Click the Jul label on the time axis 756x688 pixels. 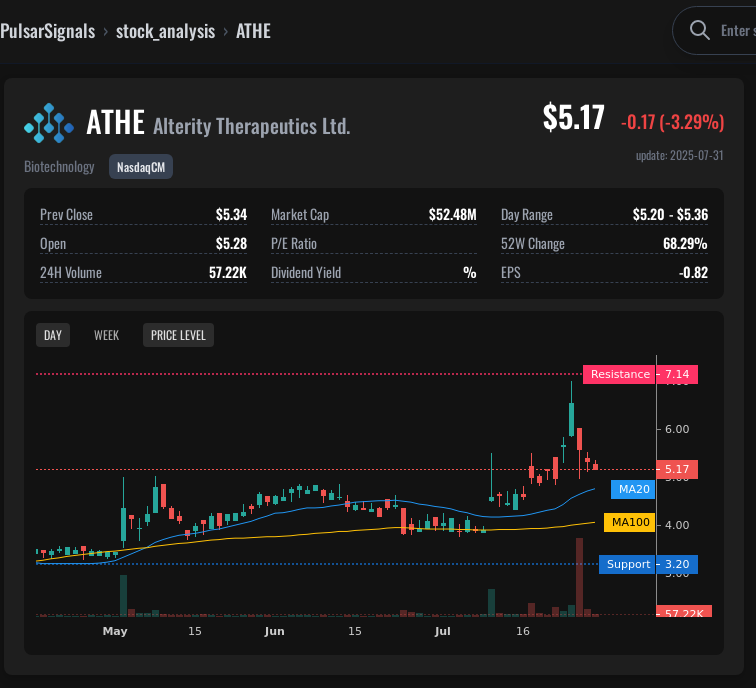coord(442,631)
